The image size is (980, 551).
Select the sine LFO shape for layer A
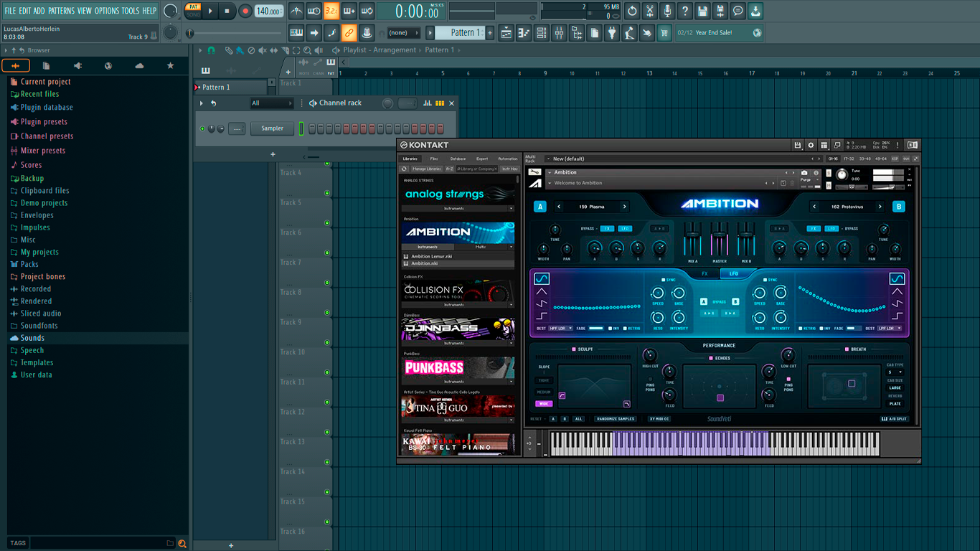point(542,278)
